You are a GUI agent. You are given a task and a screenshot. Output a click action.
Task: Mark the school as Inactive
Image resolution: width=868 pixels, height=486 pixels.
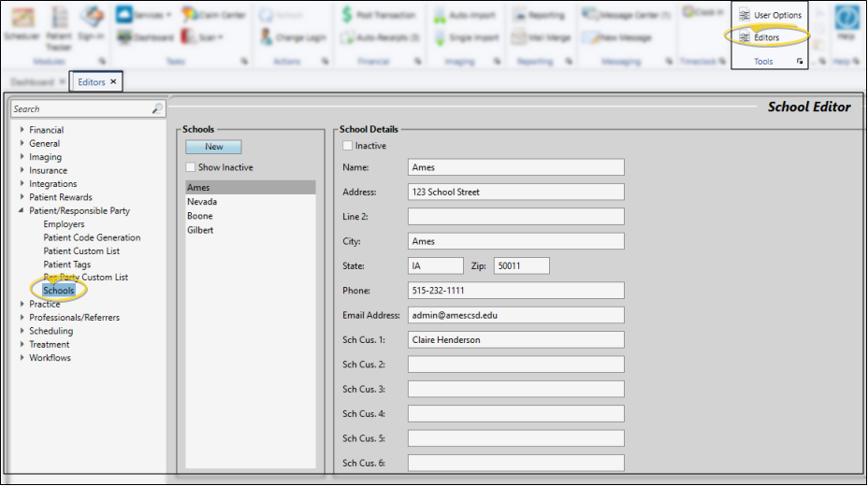point(348,146)
